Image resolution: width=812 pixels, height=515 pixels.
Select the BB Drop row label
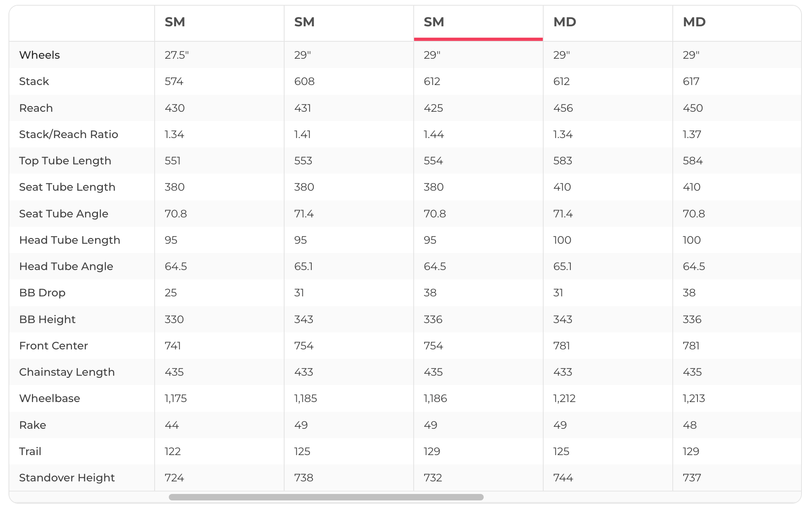43,293
